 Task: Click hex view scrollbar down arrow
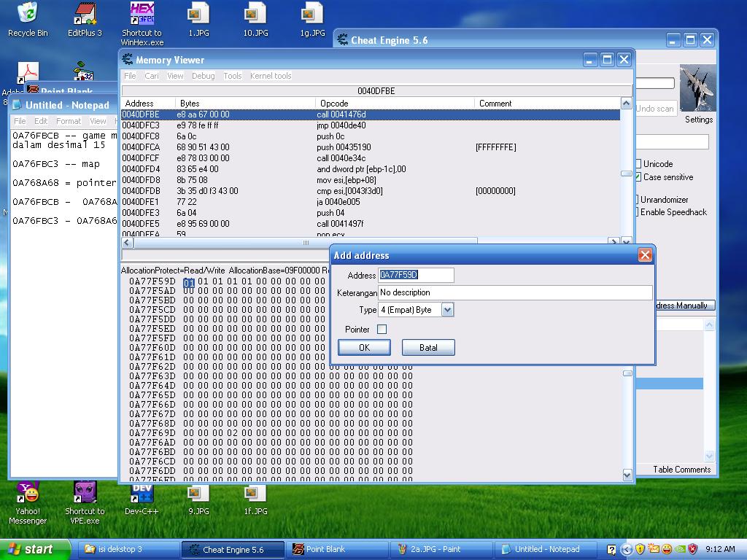627,475
